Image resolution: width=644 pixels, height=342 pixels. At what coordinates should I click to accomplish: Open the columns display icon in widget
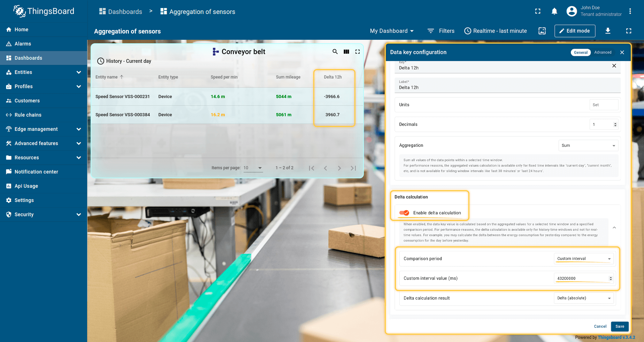pyautogui.click(x=346, y=52)
